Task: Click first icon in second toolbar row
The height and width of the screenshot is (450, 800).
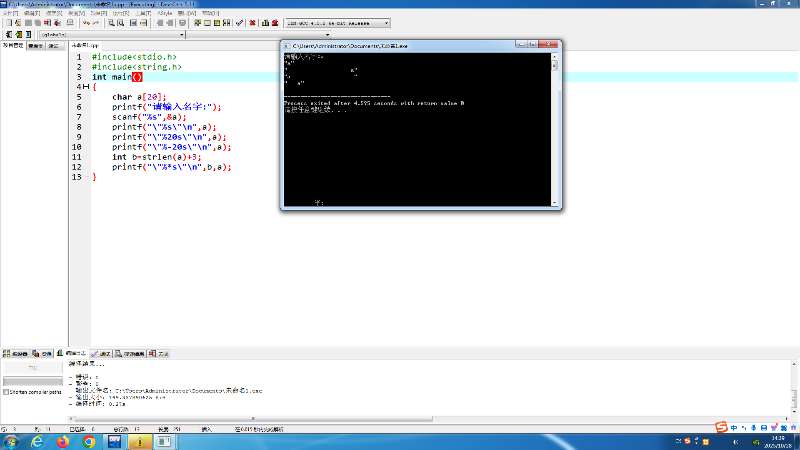Action: (9, 34)
